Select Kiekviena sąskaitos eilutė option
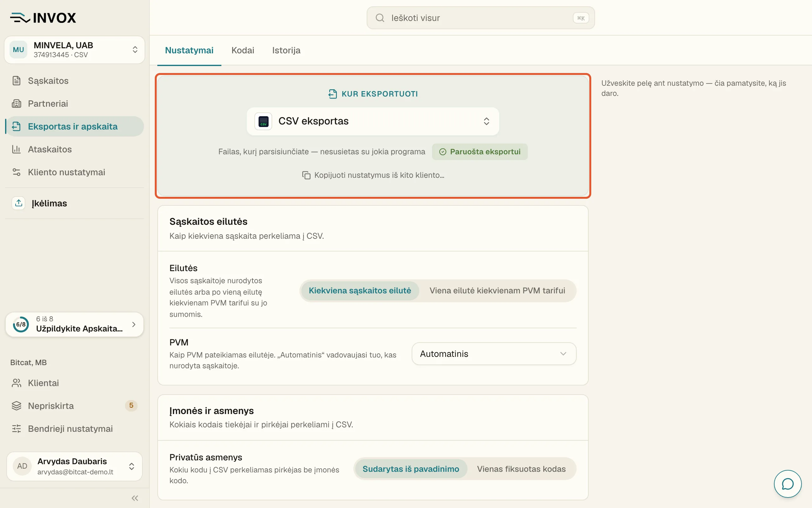The image size is (812, 508). 360,291
